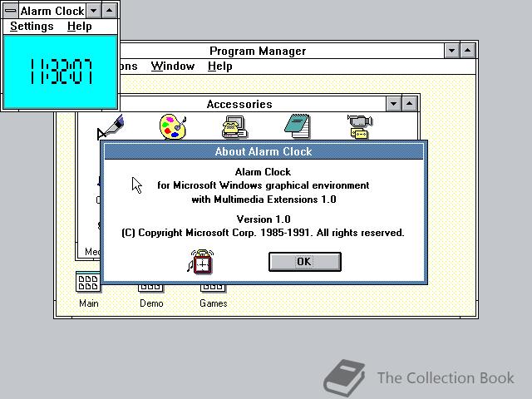Click 'with Multimedia Extensions 1.0' text

pyautogui.click(x=264, y=199)
